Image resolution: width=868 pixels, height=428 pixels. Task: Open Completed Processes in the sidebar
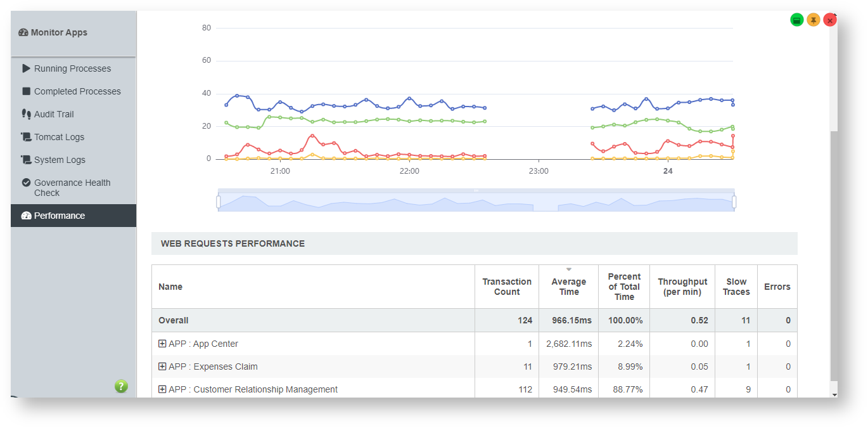coord(77,91)
